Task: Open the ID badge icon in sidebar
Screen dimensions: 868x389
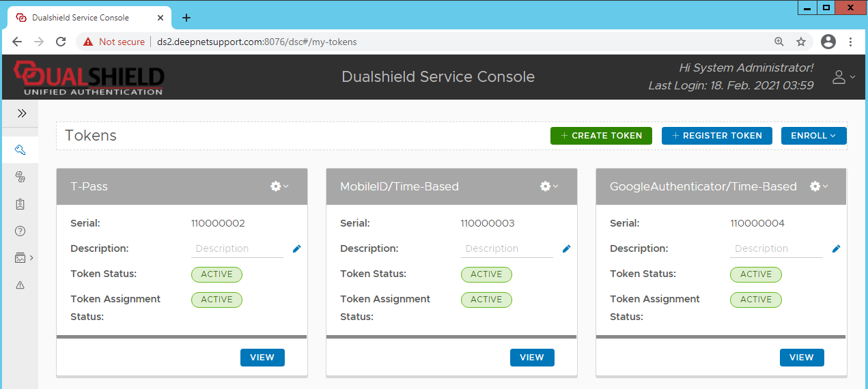Action: pyautogui.click(x=20, y=204)
